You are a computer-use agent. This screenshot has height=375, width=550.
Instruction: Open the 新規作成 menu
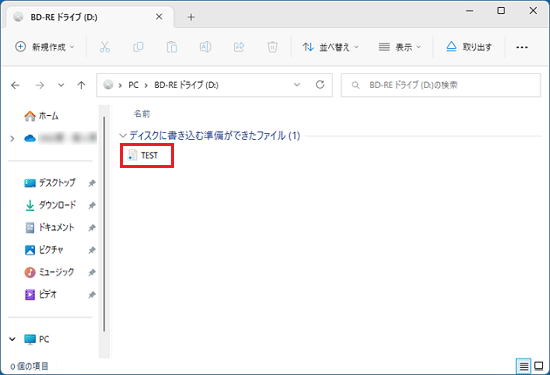point(45,47)
